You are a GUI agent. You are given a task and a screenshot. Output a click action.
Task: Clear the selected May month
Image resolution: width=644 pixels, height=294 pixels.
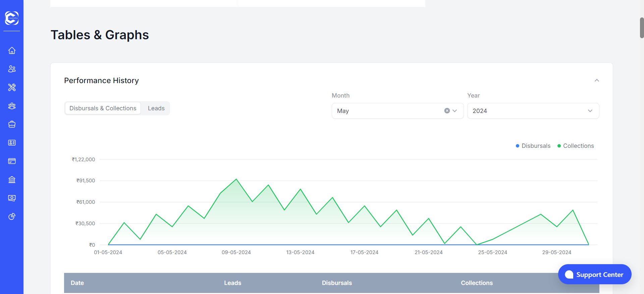(447, 111)
